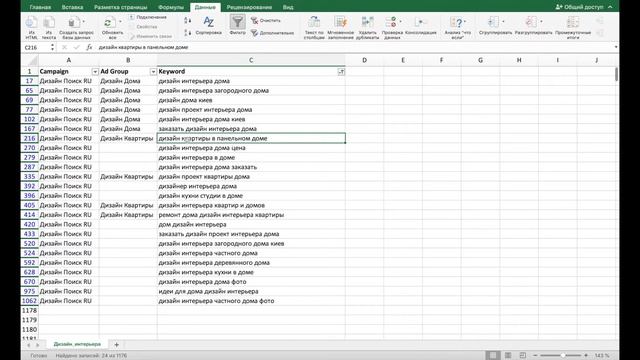Collapse the ribbon using the chevron
This screenshot has width=640, height=360.
tap(610, 7)
